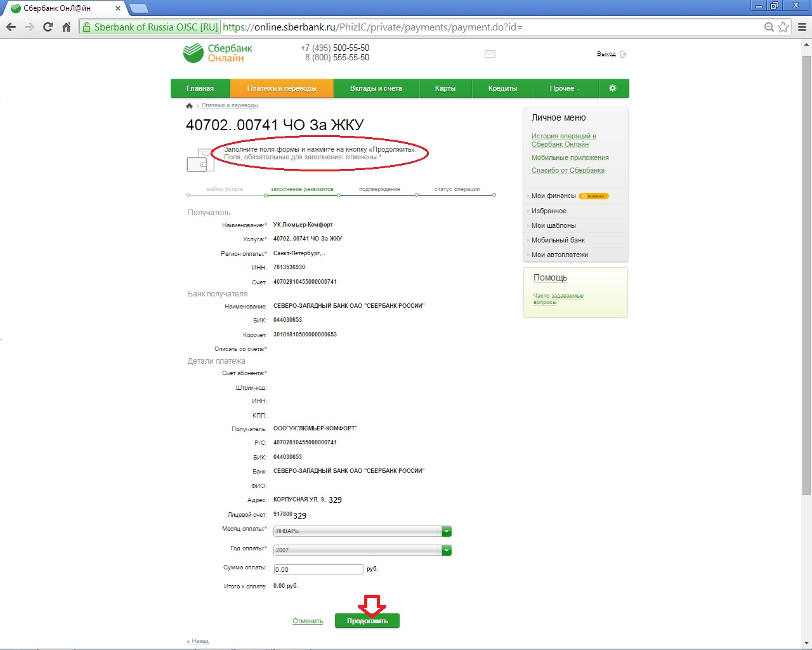Select the address КОРПУСНАЯ УЛ, 9
812x650 pixels.
tap(299, 500)
